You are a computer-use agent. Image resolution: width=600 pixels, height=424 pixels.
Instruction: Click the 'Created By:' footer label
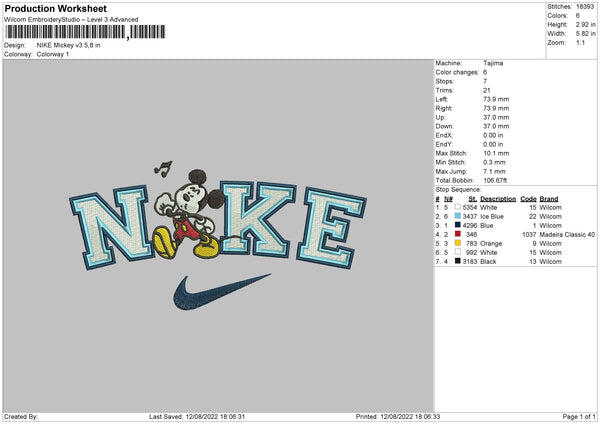21,417
